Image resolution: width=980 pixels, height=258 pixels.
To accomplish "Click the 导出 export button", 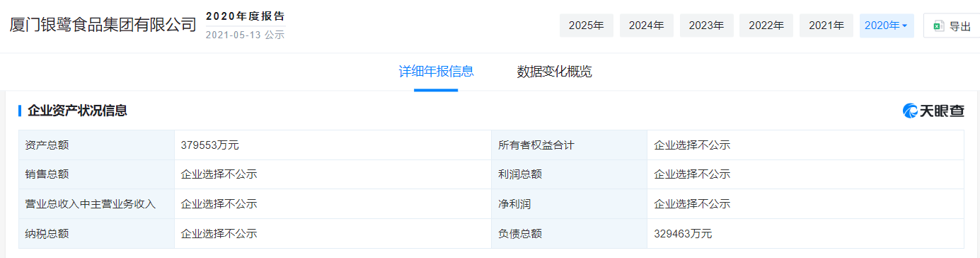I will (952, 26).
